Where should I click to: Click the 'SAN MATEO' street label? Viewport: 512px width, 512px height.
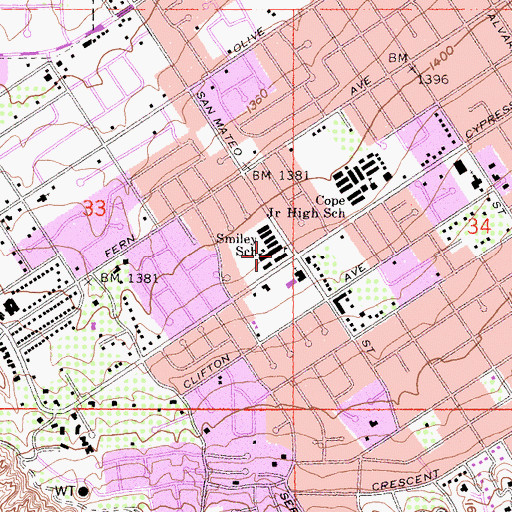click(219, 124)
